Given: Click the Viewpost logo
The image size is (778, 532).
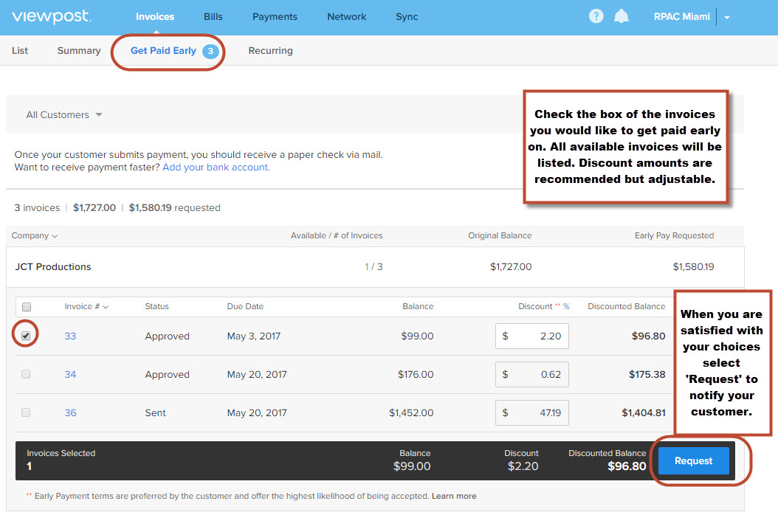Looking at the screenshot, I should click(x=51, y=16).
